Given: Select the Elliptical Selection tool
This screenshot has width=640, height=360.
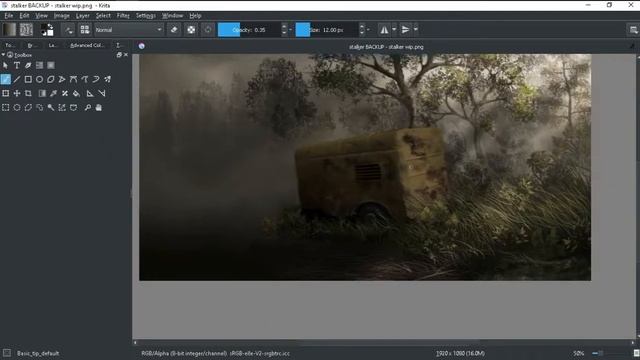Looking at the screenshot, I should tap(17, 108).
